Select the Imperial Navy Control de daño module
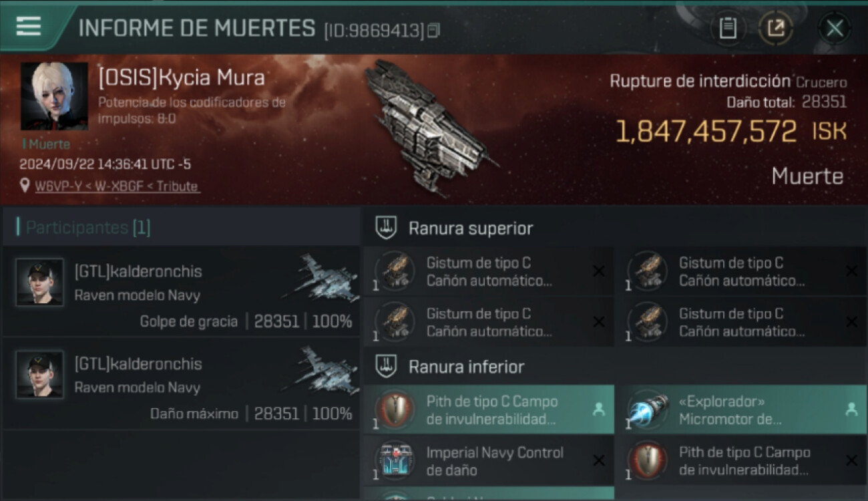This screenshot has height=501, width=868. 489,461
